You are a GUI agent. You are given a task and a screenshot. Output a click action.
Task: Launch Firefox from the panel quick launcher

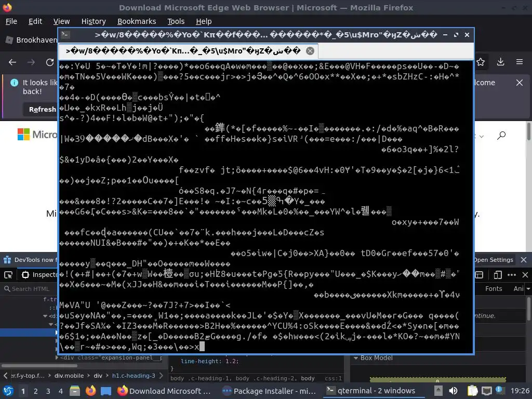[90, 391]
